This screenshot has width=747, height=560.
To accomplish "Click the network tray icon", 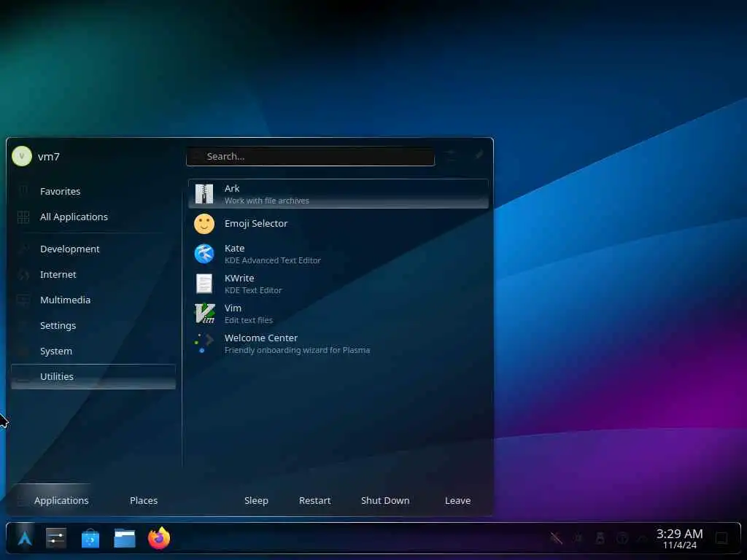I will 622,539.
